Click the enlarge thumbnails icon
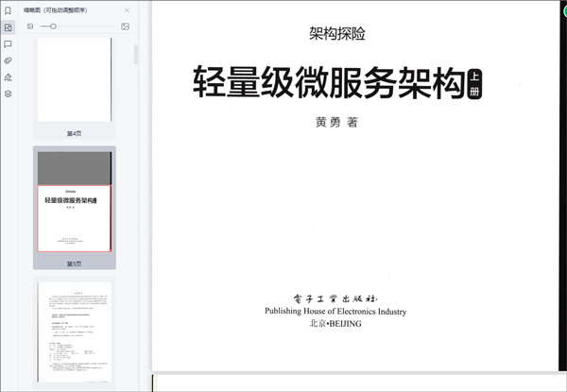This screenshot has height=392, width=567. (x=125, y=26)
